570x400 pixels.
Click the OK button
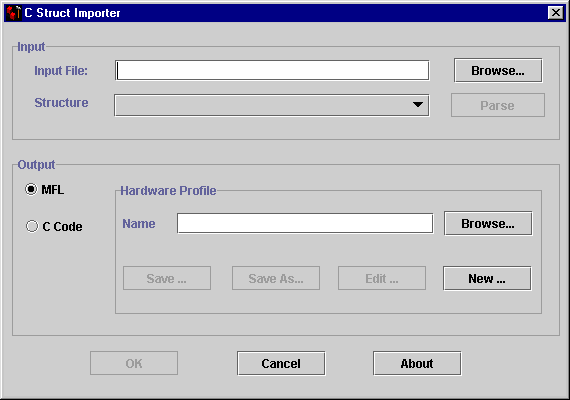tap(134, 363)
